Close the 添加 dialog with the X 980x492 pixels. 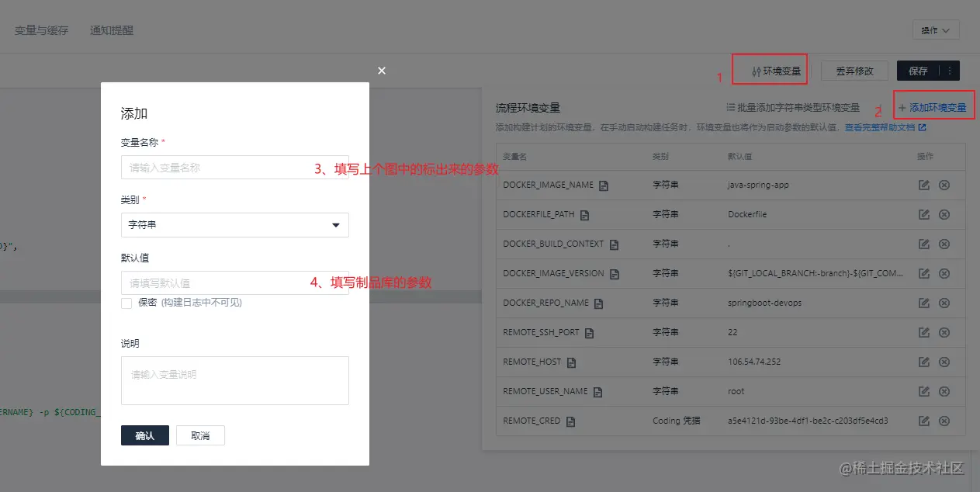[382, 70]
